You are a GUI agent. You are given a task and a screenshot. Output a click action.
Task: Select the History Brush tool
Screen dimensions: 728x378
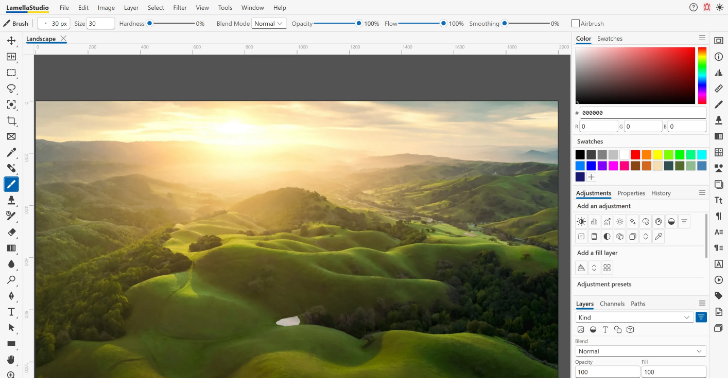[x=11, y=216]
